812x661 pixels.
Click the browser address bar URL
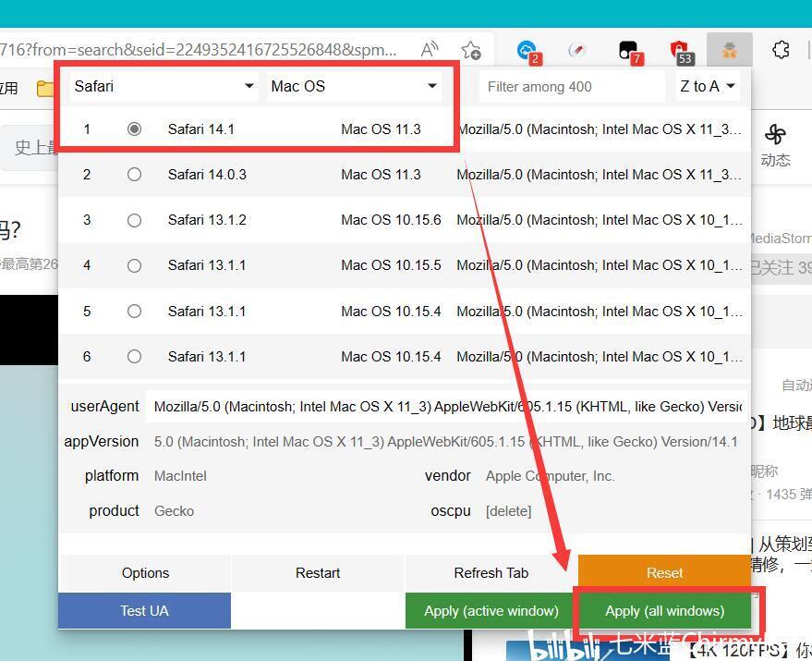coord(199,50)
